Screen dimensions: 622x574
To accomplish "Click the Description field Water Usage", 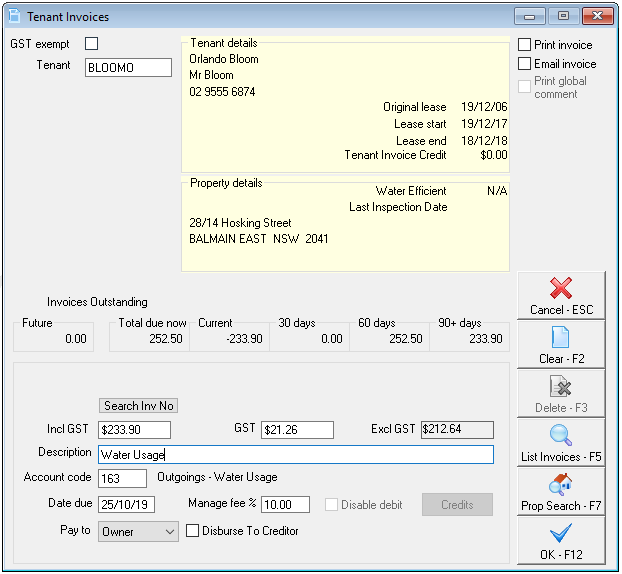I will [296, 455].
